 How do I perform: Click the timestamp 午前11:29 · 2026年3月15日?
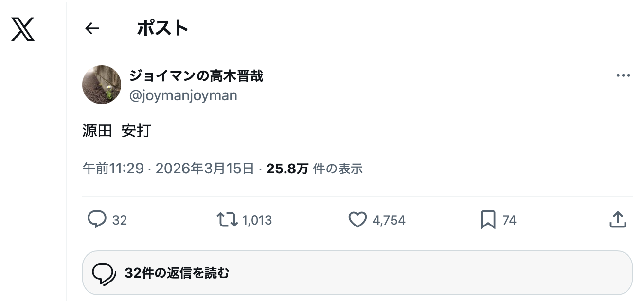click(168, 169)
